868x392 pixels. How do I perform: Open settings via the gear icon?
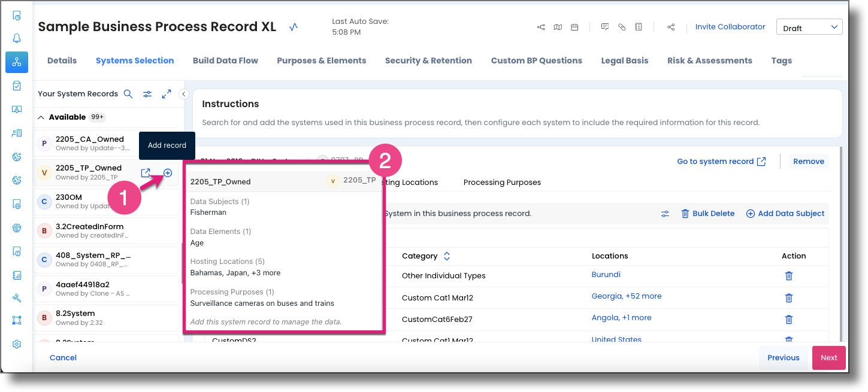coord(17,344)
